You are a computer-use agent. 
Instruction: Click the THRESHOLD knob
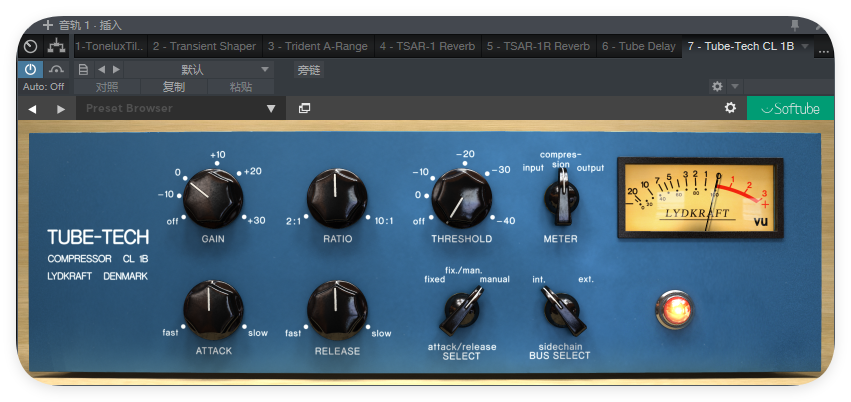coord(461,198)
